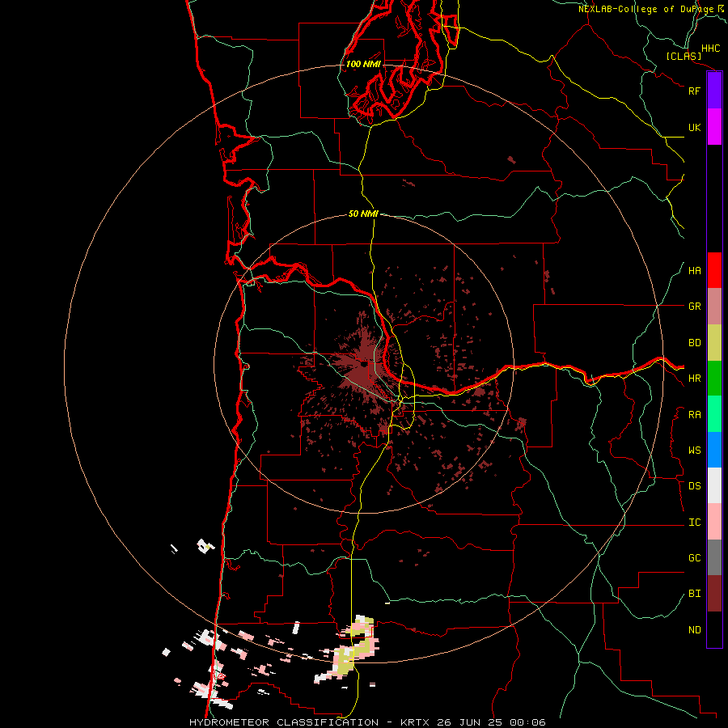Pick the HR green legend swatch
The width and height of the screenshot is (728, 728).
(x=714, y=379)
